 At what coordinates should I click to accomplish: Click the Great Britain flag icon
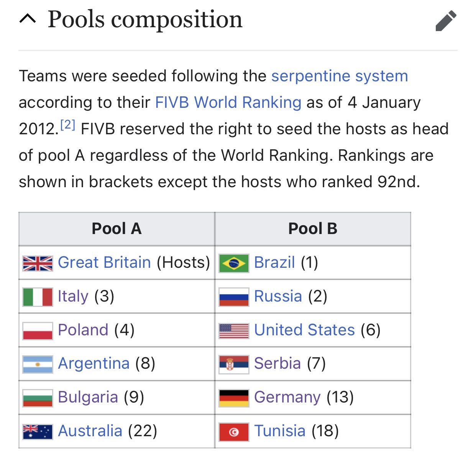[x=38, y=263]
